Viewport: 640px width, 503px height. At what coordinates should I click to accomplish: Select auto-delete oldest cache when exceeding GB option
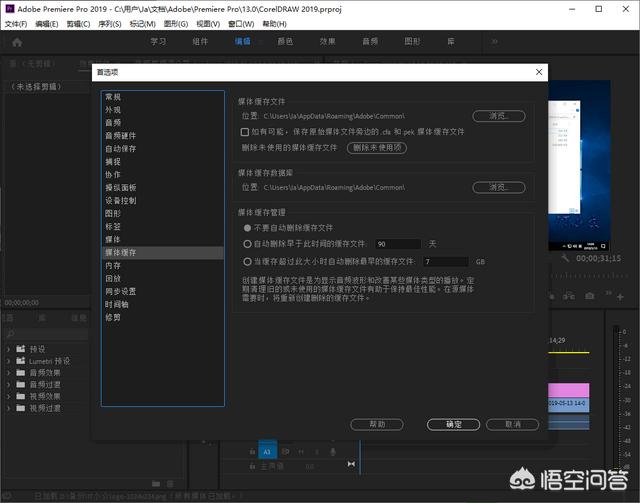247,261
